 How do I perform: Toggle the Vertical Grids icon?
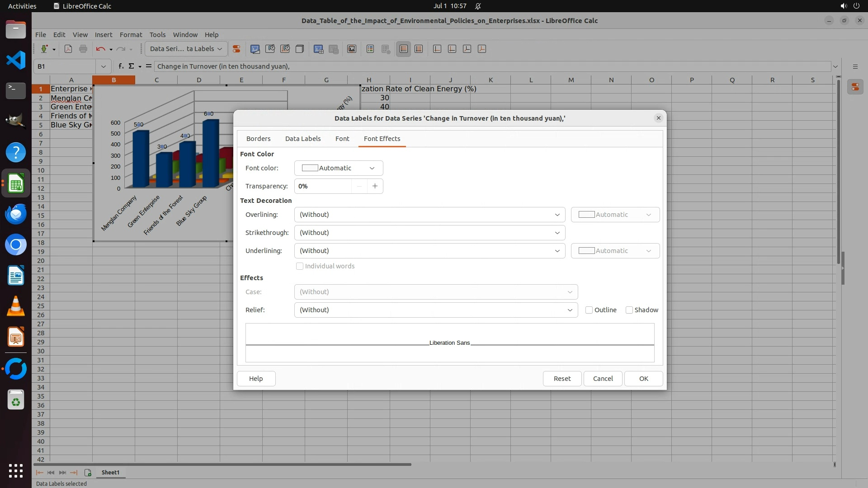click(419, 49)
